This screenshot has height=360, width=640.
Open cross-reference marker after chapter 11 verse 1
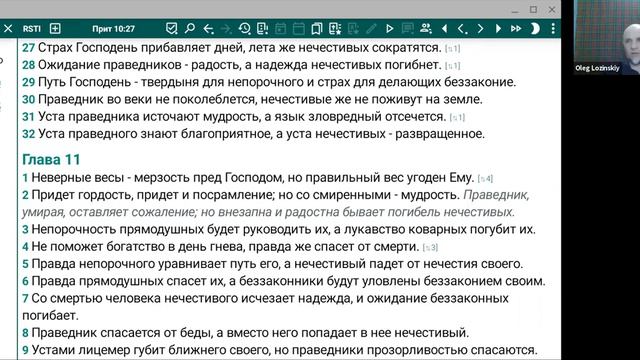[x=485, y=178]
